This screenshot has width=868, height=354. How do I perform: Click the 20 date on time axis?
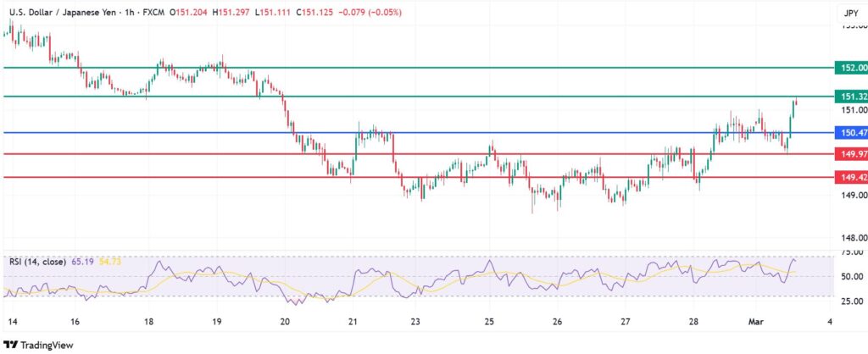[284, 322]
